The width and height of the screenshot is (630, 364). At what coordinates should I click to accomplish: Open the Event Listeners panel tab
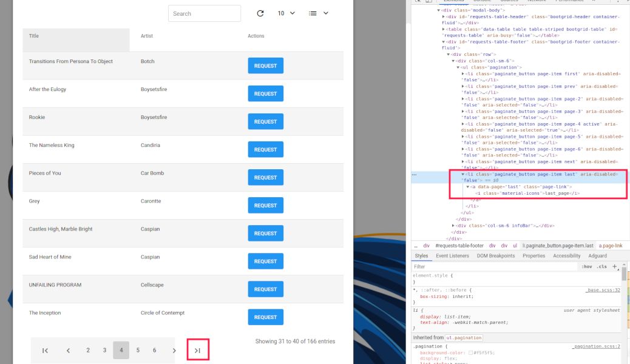tap(452, 255)
